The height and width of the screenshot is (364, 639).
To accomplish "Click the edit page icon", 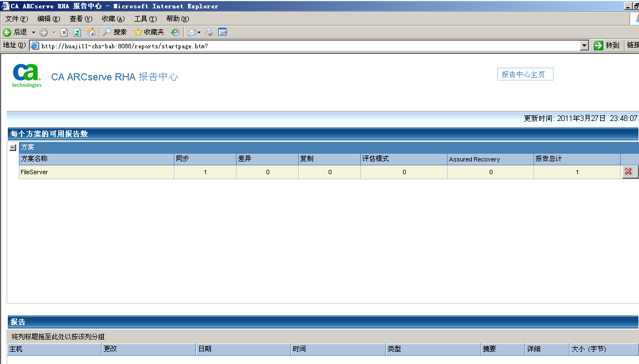I will coord(222,32).
